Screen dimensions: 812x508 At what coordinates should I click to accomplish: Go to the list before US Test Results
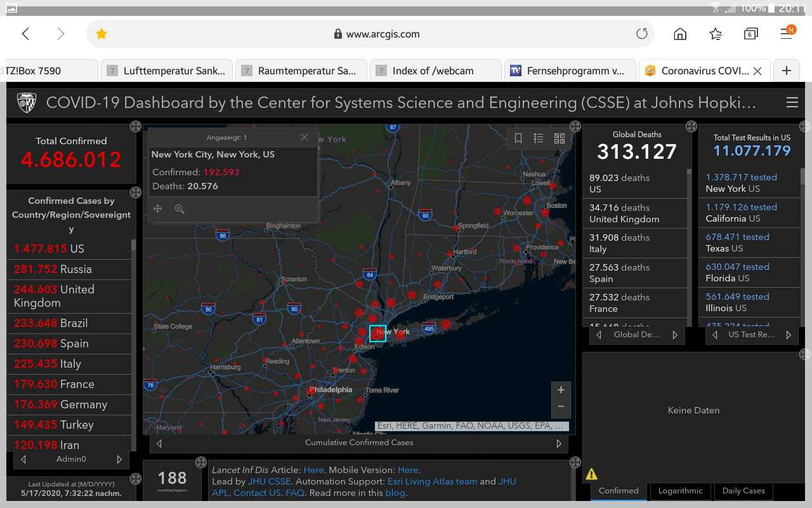tap(716, 335)
